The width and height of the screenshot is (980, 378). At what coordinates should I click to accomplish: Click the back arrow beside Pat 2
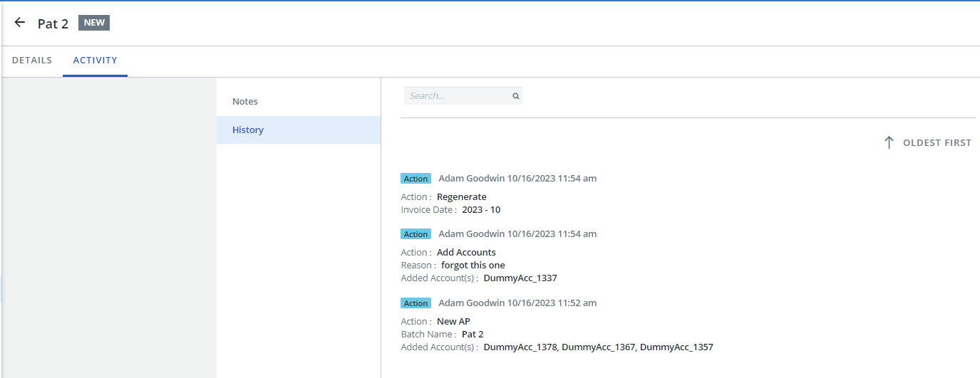20,23
